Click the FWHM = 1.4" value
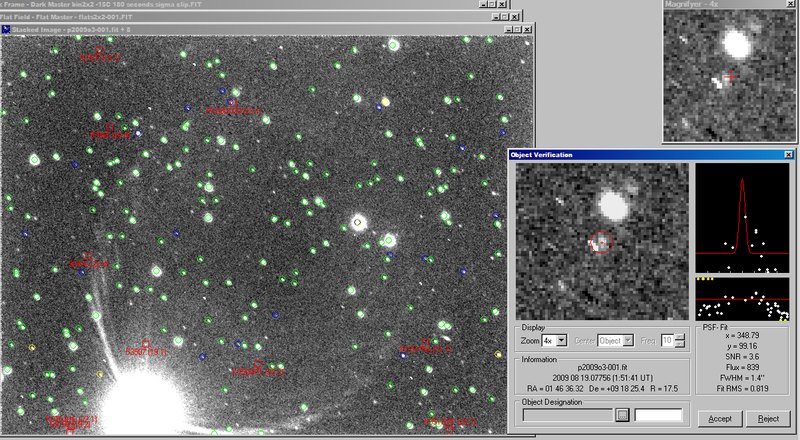Screen dimensions: 800x440 click(x=742, y=378)
